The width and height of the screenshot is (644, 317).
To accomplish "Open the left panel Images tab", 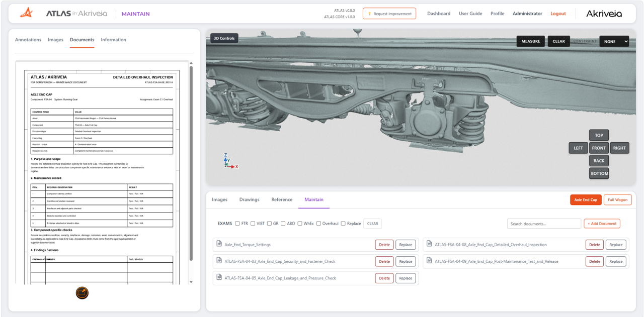I will click(x=55, y=40).
